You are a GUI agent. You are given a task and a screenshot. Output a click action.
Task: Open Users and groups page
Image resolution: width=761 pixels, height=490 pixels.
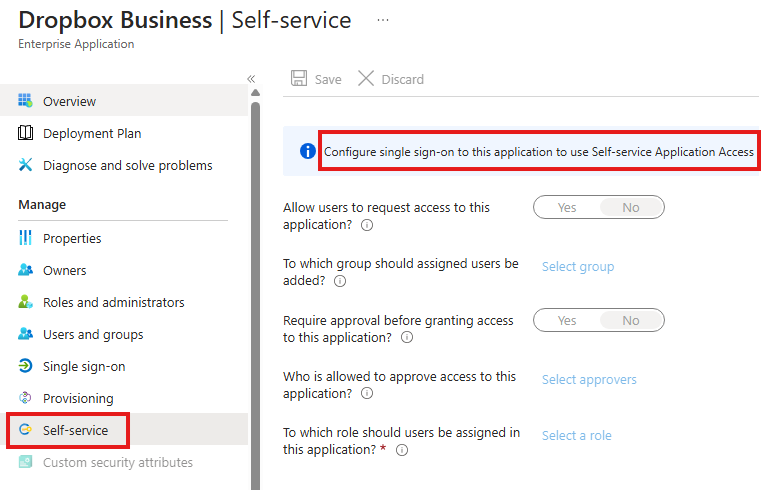124,334
